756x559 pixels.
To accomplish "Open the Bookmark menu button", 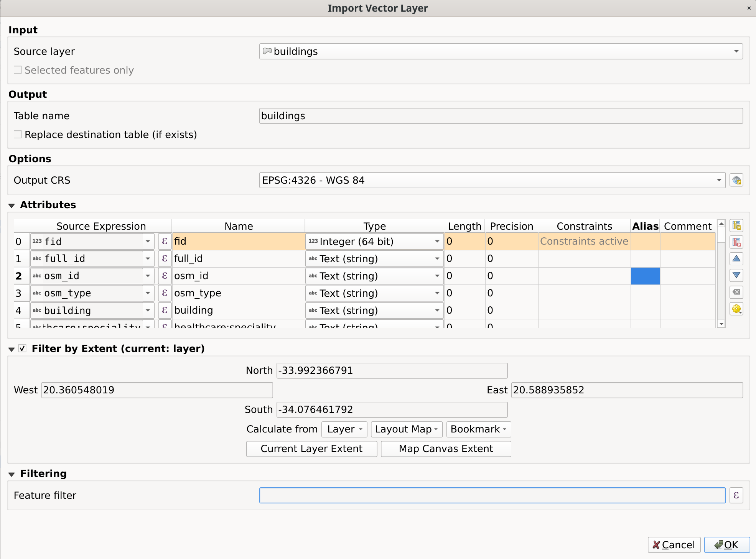I will pos(478,429).
